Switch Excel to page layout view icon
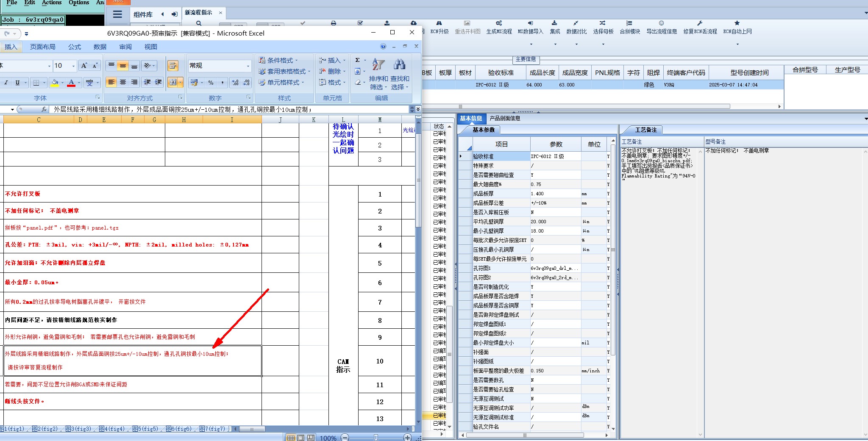The width and height of the screenshot is (868, 441). [x=300, y=438]
